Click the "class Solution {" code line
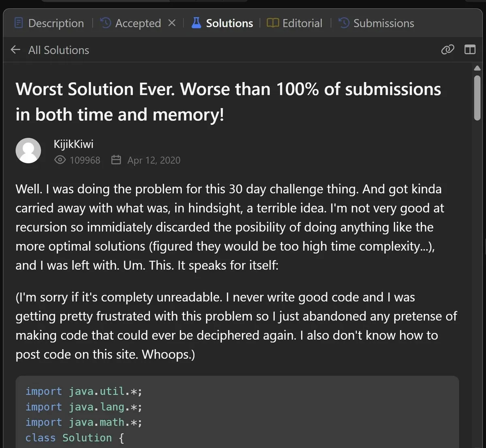Viewport: 486px width, 448px height. (75, 438)
